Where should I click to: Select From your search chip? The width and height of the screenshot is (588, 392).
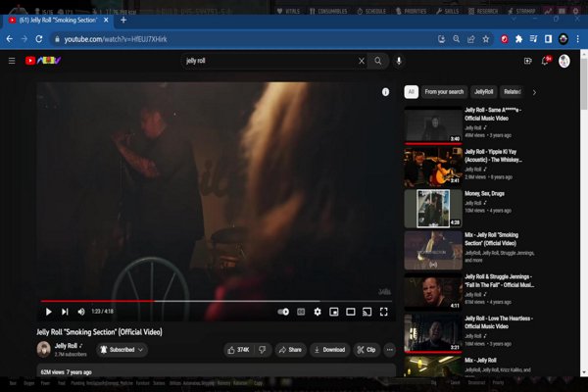click(x=444, y=92)
